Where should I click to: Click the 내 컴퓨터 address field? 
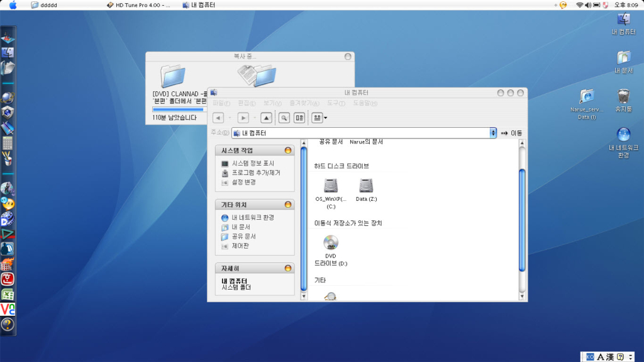pos(360,133)
